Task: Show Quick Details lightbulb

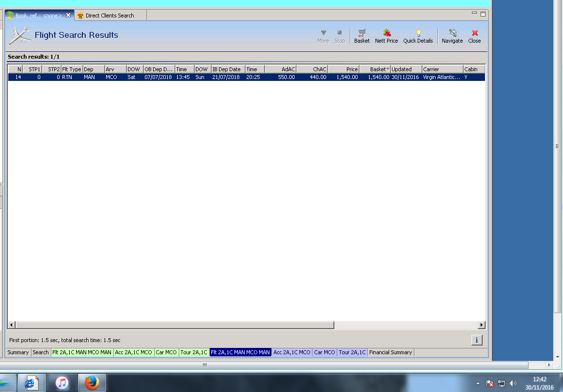Action: pos(418,36)
